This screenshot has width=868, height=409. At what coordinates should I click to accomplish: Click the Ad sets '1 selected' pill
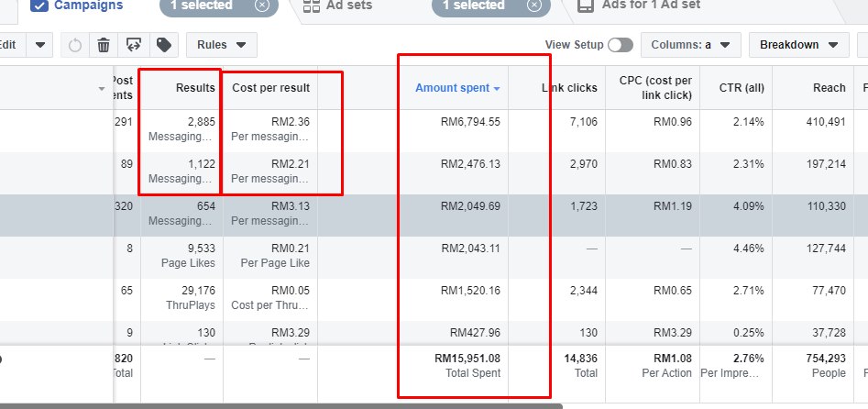click(x=491, y=6)
